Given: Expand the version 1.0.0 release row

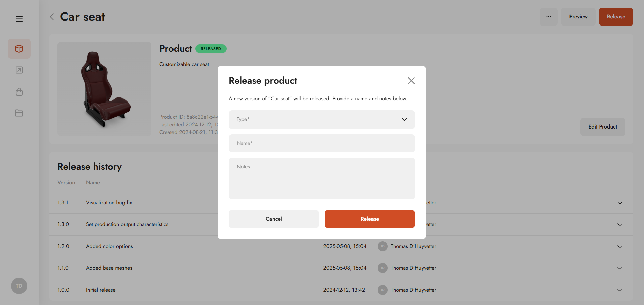Looking at the screenshot, I should click(620, 290).
